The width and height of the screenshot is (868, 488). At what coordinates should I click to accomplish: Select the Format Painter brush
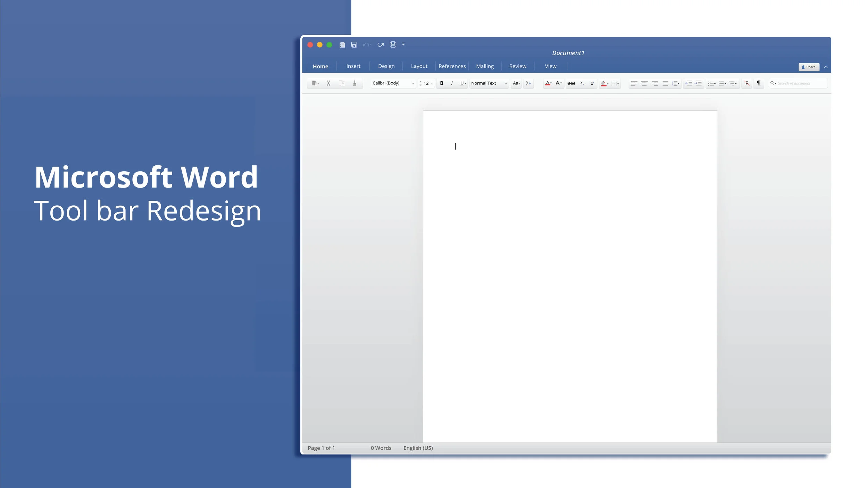pos(354,83)
